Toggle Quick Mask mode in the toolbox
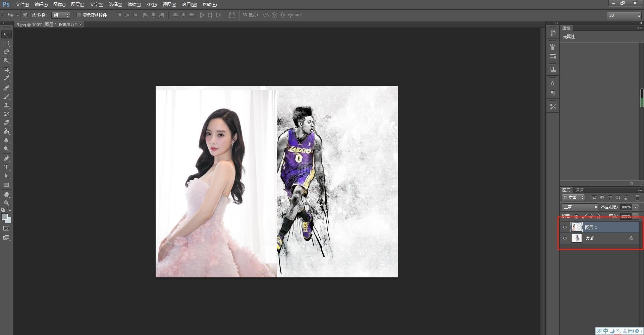 point(6,228)
